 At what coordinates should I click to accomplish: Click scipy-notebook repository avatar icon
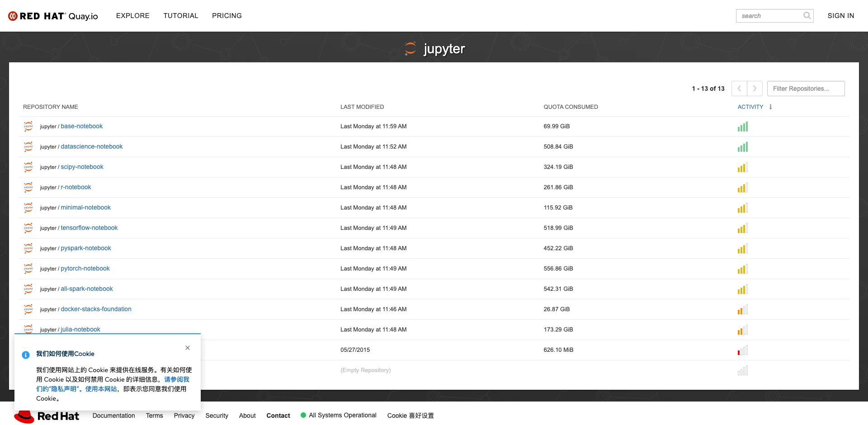(28, 167)
